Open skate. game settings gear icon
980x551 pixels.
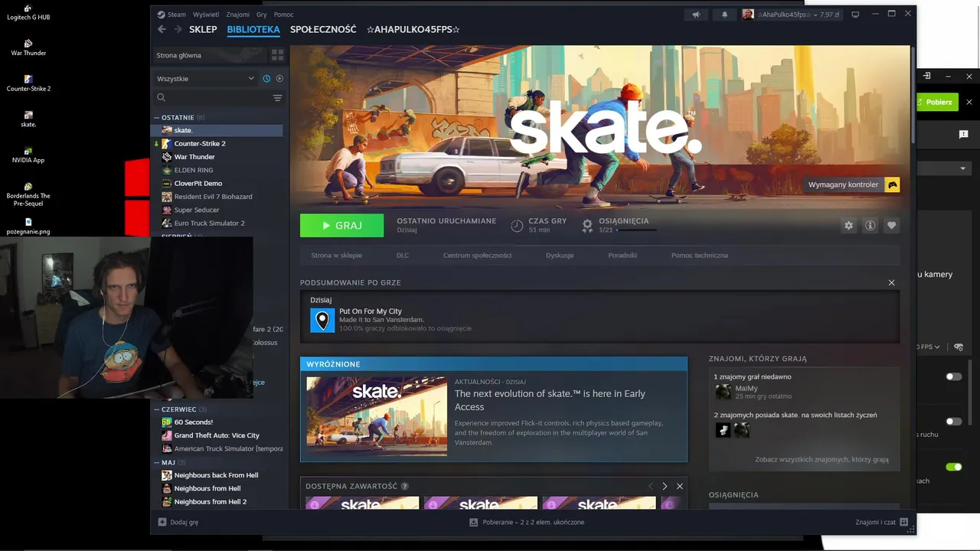(848, 226)
